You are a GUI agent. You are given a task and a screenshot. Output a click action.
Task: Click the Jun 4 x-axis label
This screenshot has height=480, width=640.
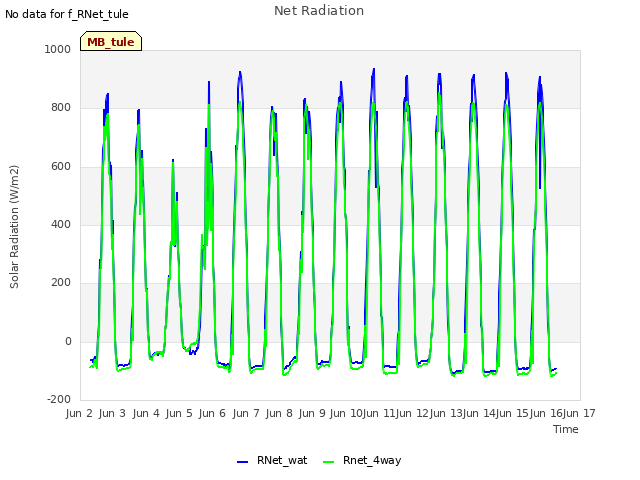click(146, 413)
